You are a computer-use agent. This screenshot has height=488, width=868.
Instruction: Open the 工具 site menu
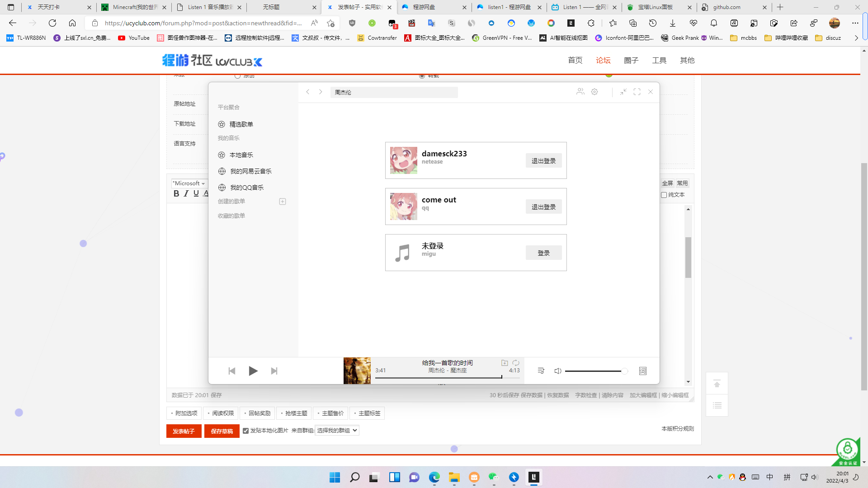(659, 60)
